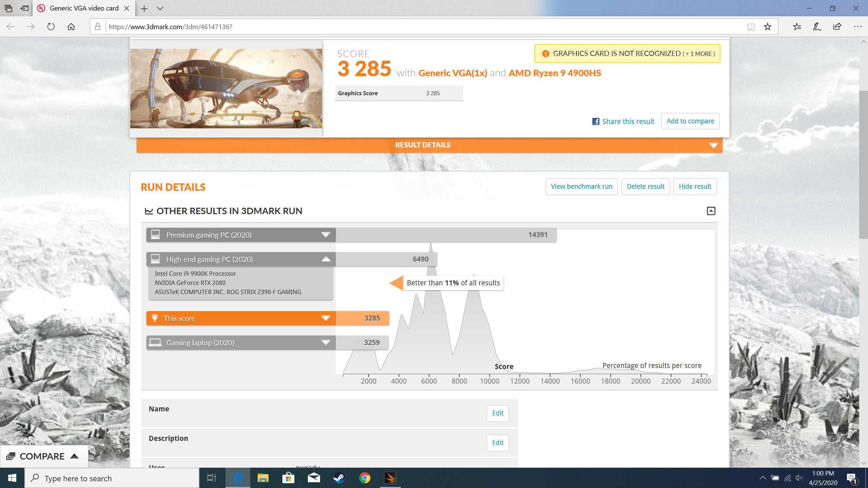868x488 pixels.
Task: Click the taskbar search box
Action: (x=112, y=478)
